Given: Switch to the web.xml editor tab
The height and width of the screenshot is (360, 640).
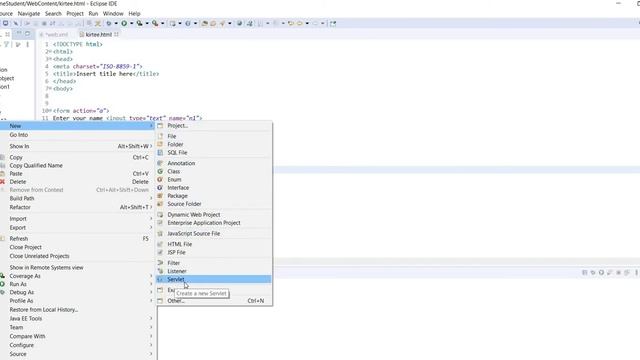Looking at the screenshot, I should pyautogui.click(x=54, y=35).
